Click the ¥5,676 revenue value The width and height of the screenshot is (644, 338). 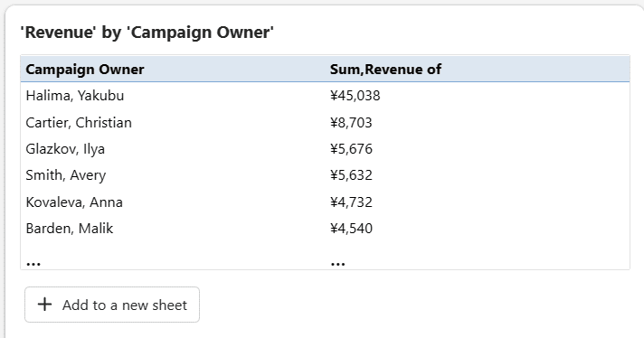pyautogui.click(x=351, y=149)
